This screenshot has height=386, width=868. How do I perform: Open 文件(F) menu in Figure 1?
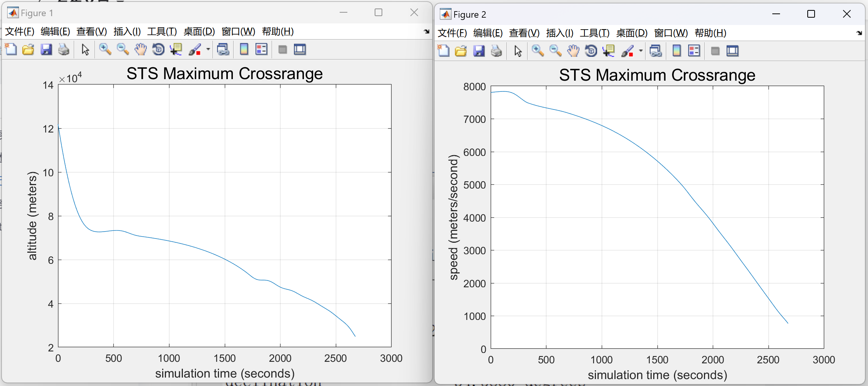pyautogui.click(x=20, y=31)
